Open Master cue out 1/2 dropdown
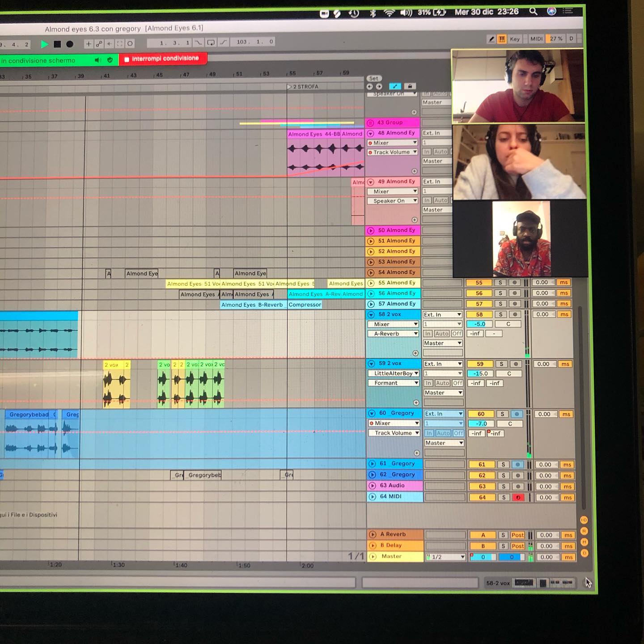This screenshot has width=644, height=644. (445, 557)
